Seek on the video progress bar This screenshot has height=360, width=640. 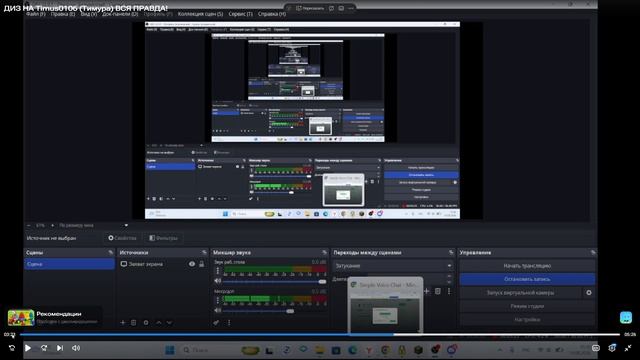point(320,335)
